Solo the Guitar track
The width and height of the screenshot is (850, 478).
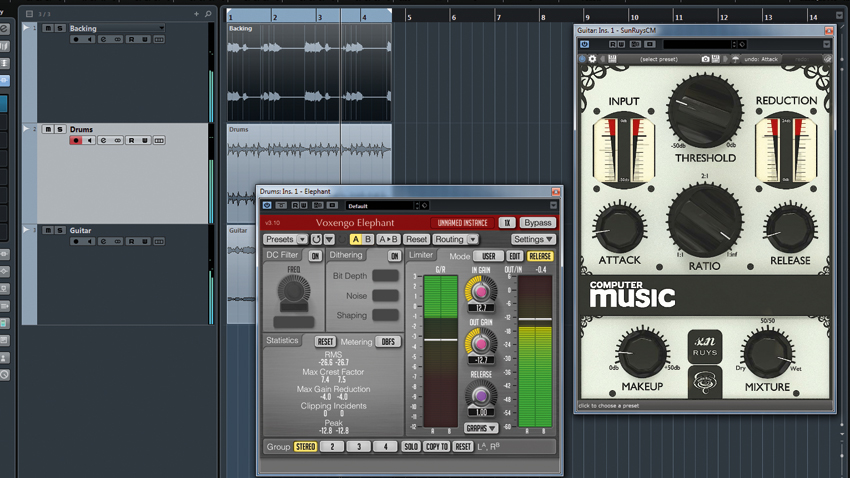tap(60, 230)
